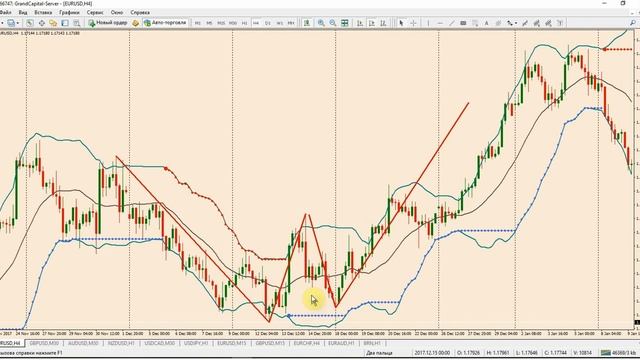Switch timeframe to D1
Viewport: 640px width, 360px height.
pos(268,23)
